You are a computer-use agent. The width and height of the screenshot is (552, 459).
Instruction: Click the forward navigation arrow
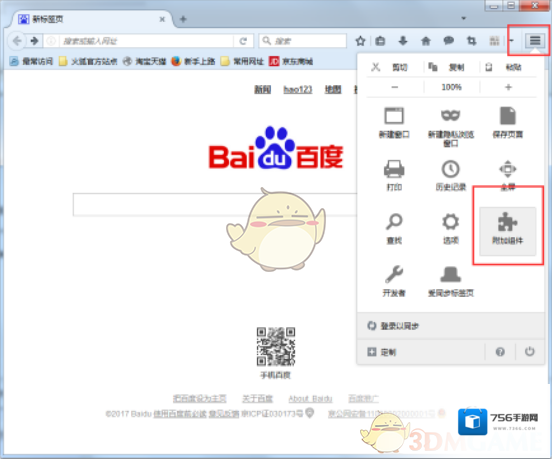tap(34, 41)
